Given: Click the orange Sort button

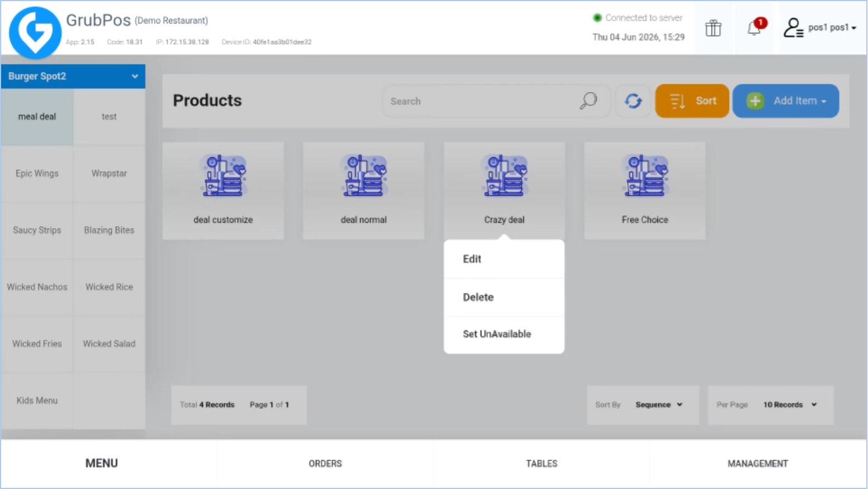Looking at the screenshot, I should pyautogui.click(x=692, y=101).
